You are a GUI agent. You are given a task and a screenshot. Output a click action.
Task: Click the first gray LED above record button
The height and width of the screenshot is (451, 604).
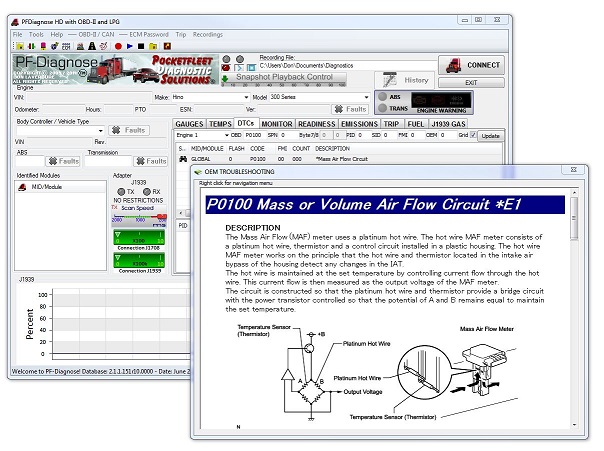click(x=226, y=59)
